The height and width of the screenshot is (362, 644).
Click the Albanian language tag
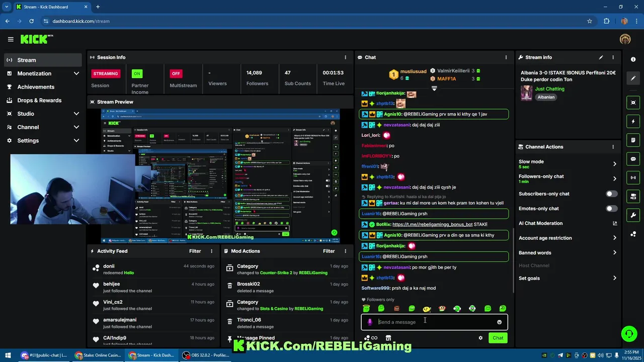pos(546,97)
